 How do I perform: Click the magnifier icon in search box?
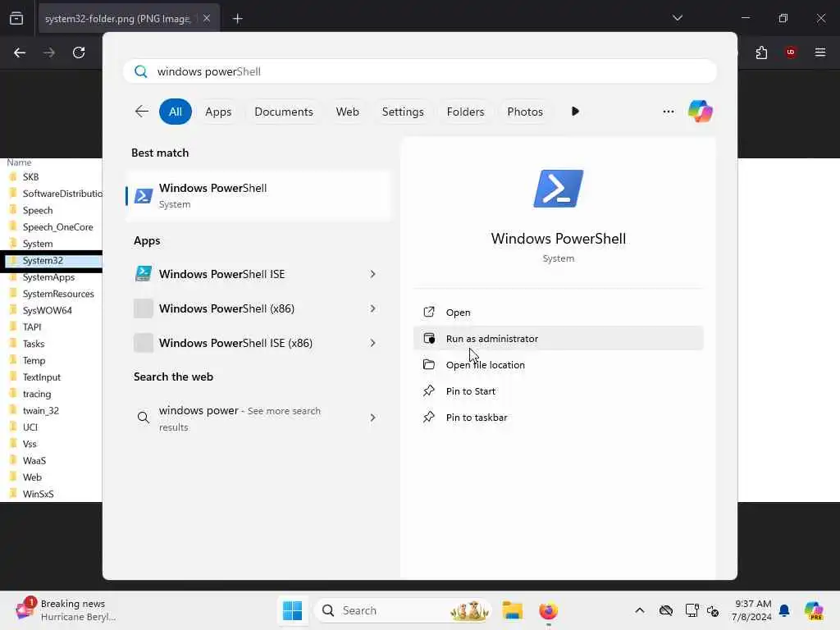pyautogui.click(x=141, y=72)
